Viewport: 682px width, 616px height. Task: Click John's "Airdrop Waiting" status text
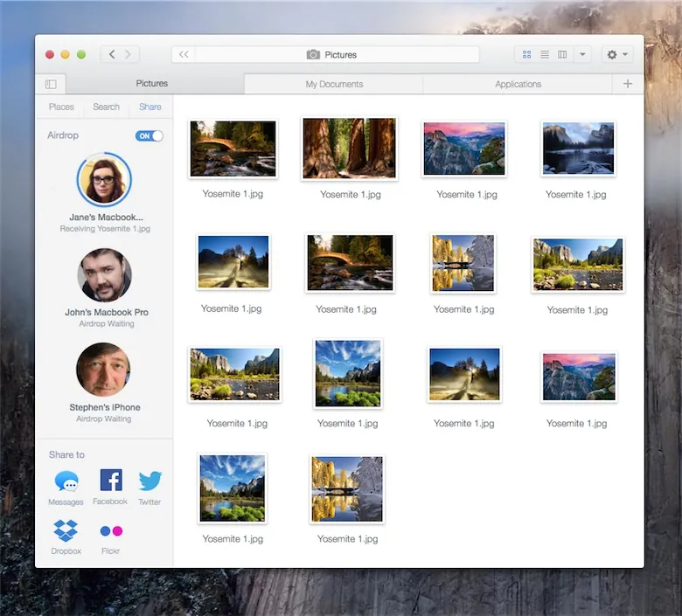pos(107,324)
